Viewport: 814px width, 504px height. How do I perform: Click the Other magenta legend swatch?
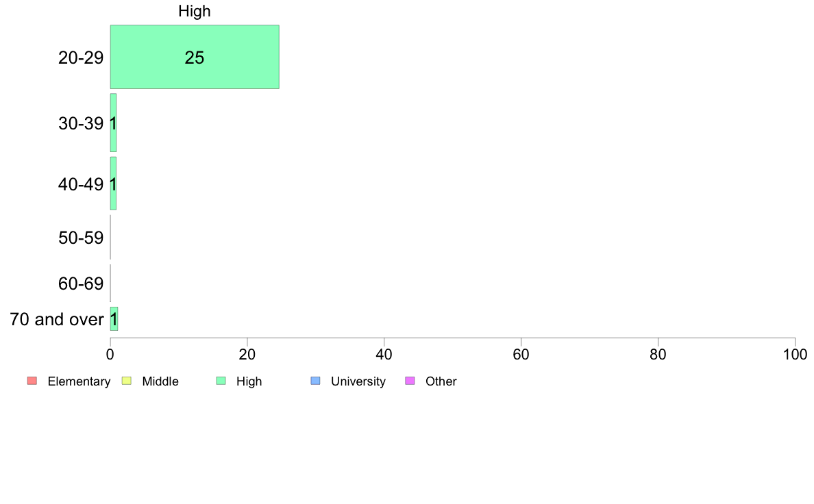tap(410, 381)
